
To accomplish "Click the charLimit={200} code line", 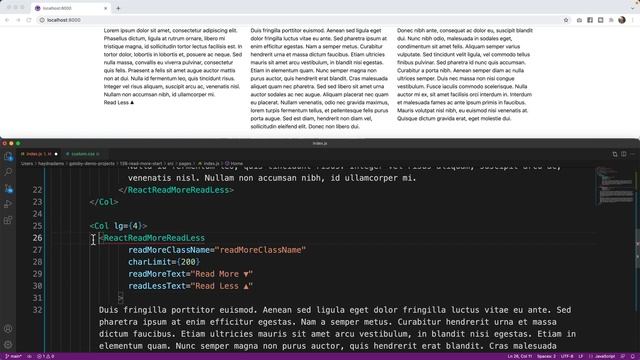I will [x=164, y=262].
